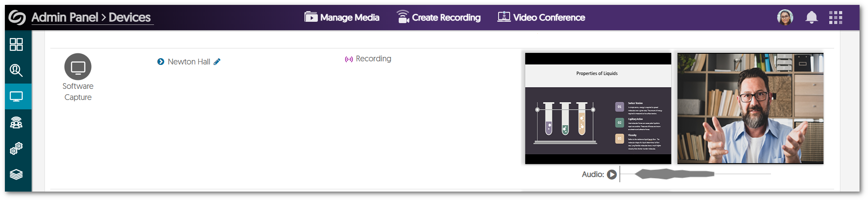Select the Devices monitor icon in sidebar

click(x=16, y=96)
